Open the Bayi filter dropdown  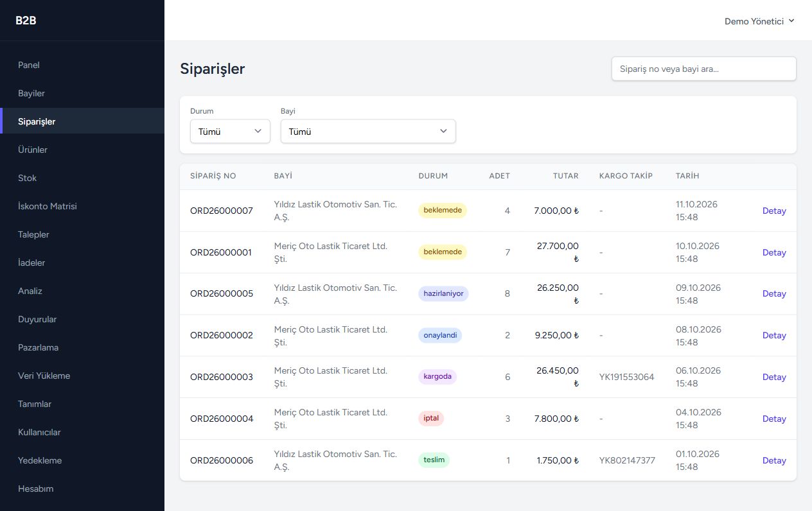click(368, 132)
